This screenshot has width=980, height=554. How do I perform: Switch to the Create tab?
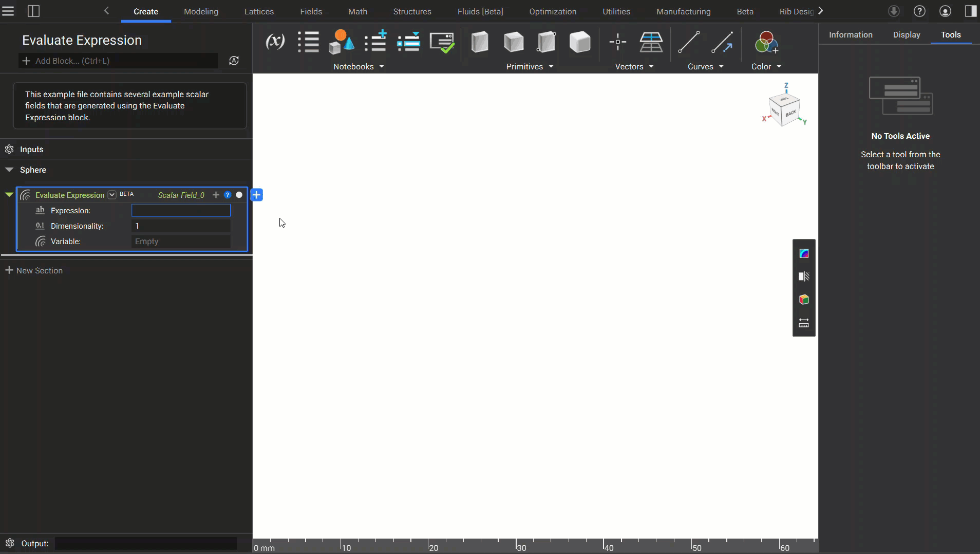pos(146,11)
